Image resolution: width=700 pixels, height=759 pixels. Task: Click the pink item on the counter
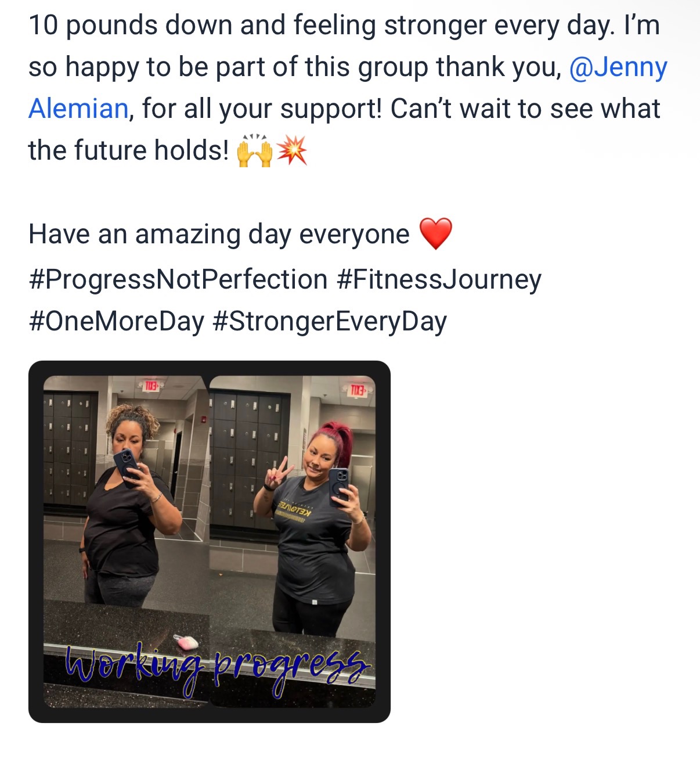[187, 642]
